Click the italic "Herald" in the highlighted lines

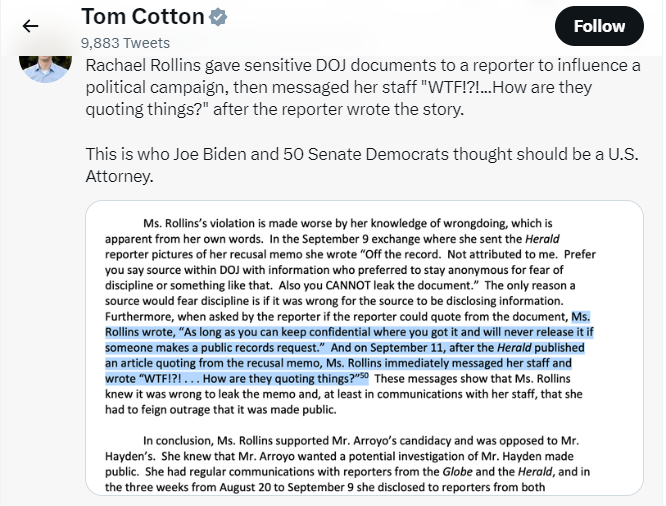tap(514, 348)
